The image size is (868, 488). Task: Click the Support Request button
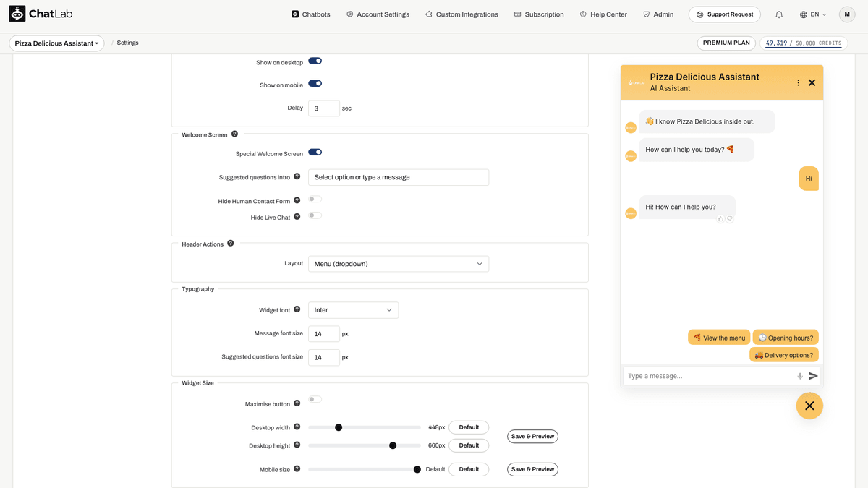pos(725,14)
